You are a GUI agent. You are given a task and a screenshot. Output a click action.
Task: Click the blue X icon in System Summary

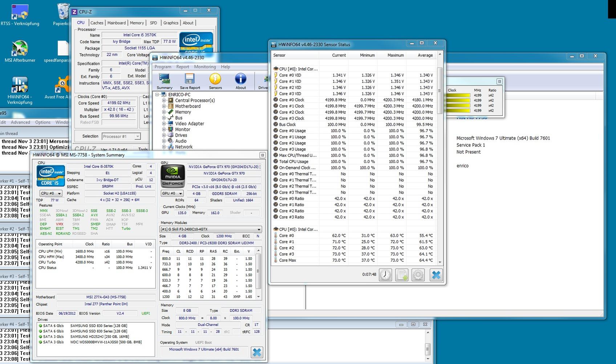click(257, 352)
